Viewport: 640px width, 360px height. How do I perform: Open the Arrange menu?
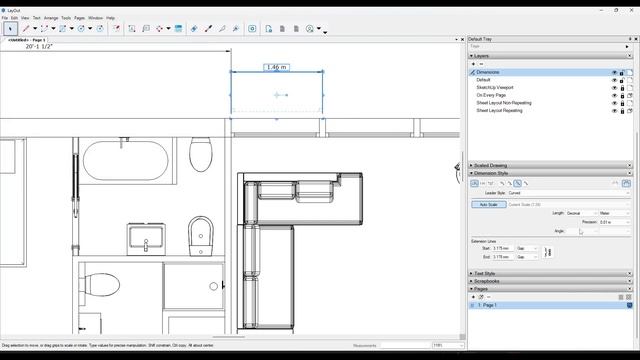(x=51, y=18)
